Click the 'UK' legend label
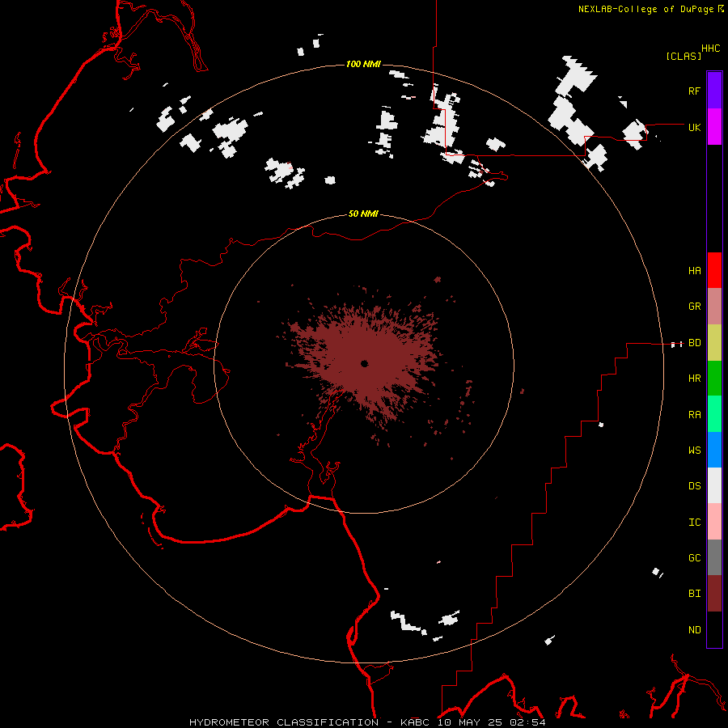Image resolution: width=728 pixels, height=728 pixels. tap(695, 127)
